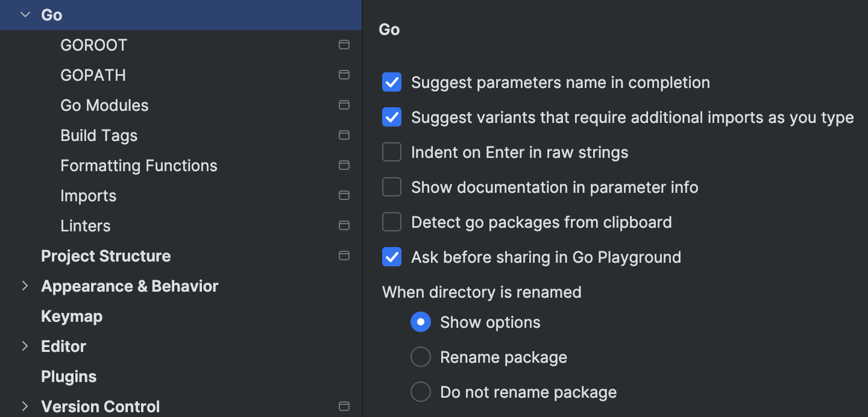Click the page icon beside GOPATH
The width and height of the screenshot is (868, 417).
(344, 75)
